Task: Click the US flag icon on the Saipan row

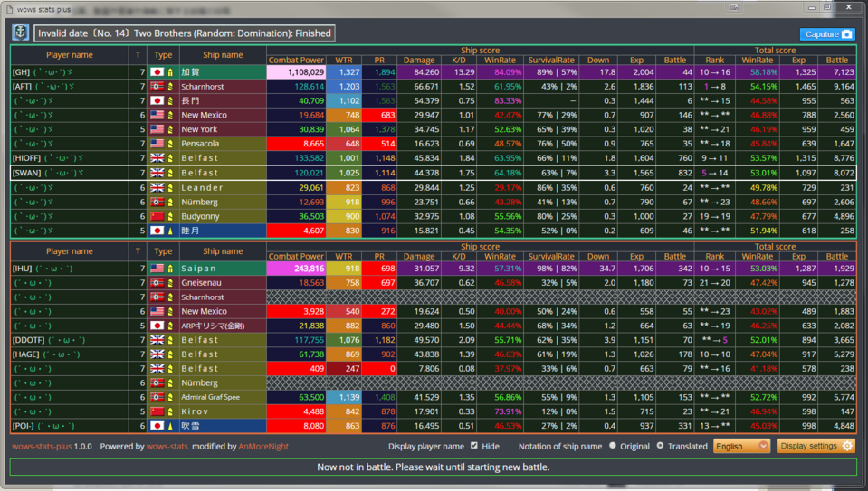Action: coord(157,269)
